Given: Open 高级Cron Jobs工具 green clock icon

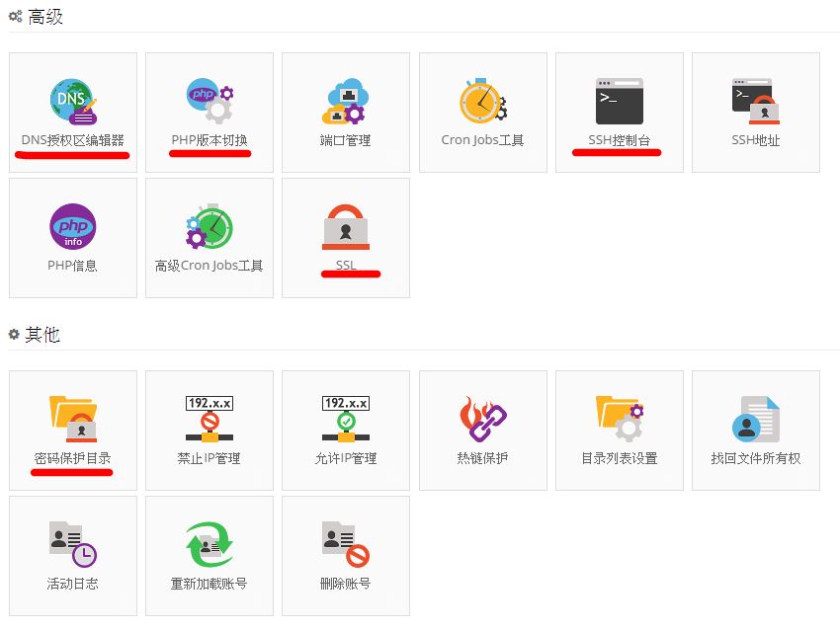Looking at the screenshot, I should [x=210, y=226].
